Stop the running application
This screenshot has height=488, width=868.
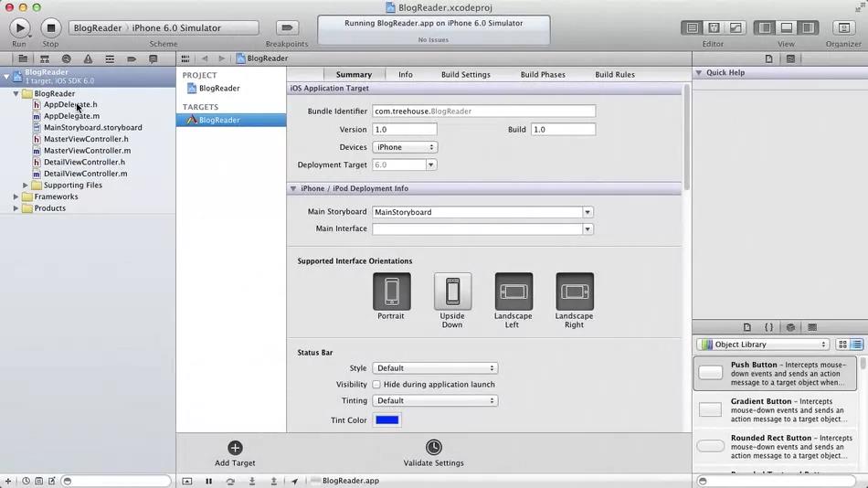50,27
